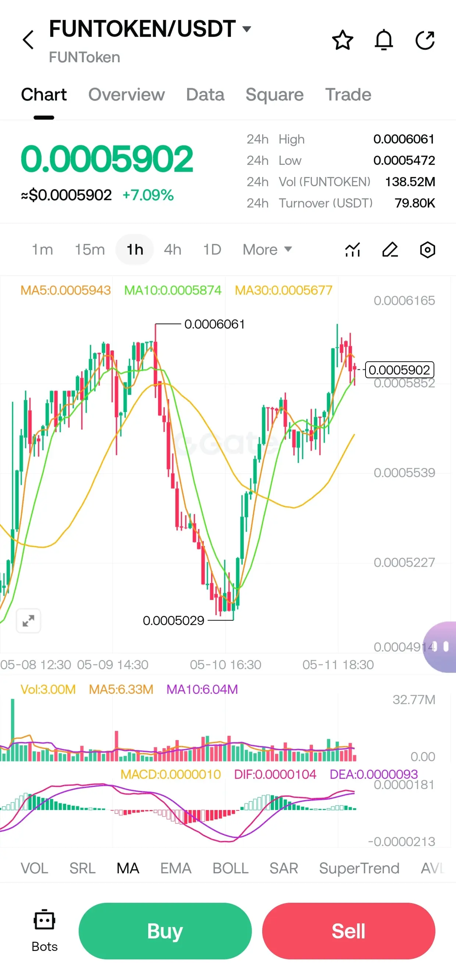
Task: Expand the More timeframes dropdown
Action: (267, 249)
